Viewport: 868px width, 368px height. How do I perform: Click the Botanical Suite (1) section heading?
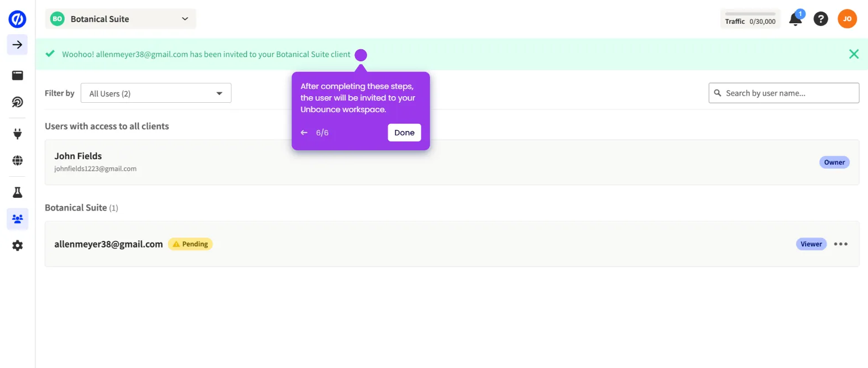(81, 208)
